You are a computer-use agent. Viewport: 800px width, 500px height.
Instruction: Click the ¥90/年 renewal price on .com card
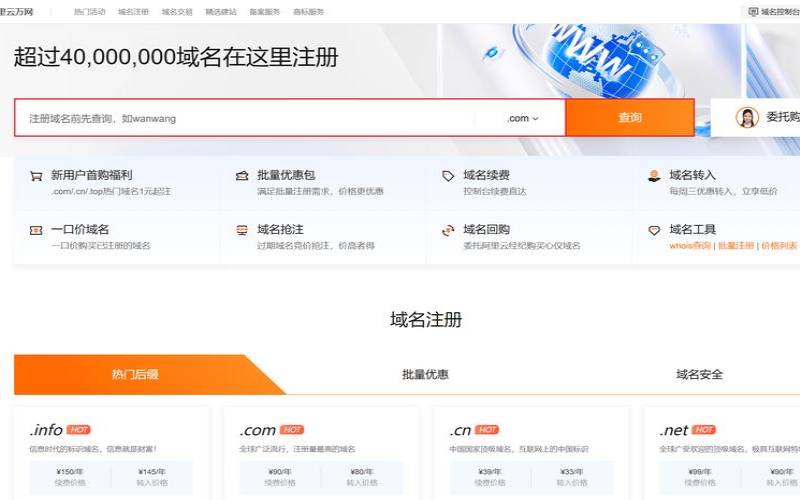[280, 472]
